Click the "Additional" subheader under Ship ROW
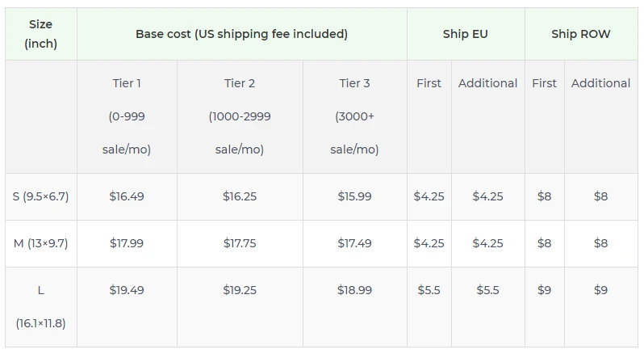This screenshot has width=644, height=358. [x=600, y=83]
